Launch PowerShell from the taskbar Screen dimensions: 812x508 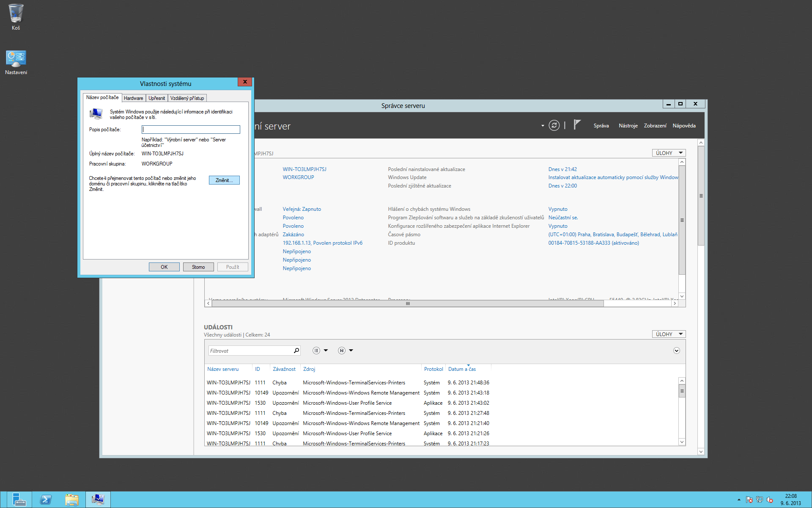pyautogui.click(x=45, y=500)
